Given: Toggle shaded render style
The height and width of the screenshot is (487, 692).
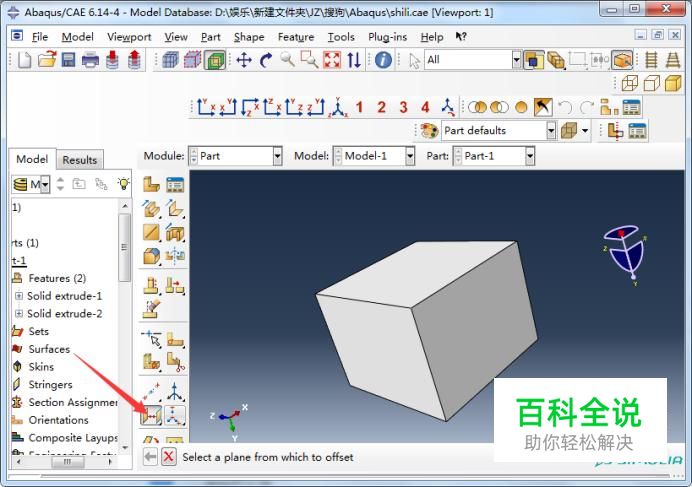Looking at the screenshot, I should click(x=673, y=83).
